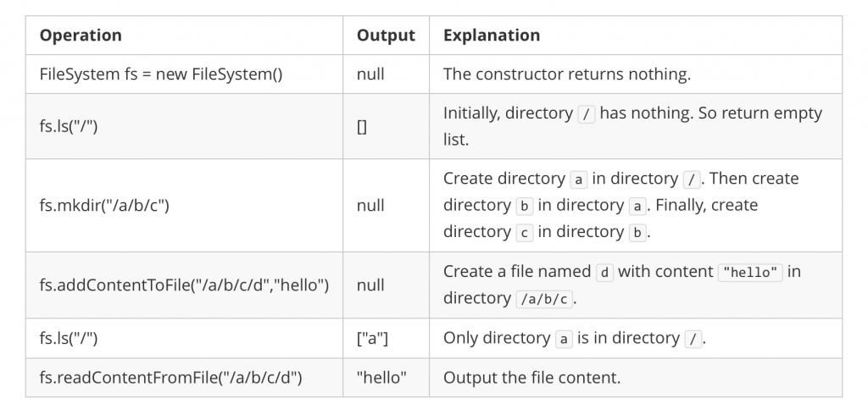Click the Output column header

386,36
